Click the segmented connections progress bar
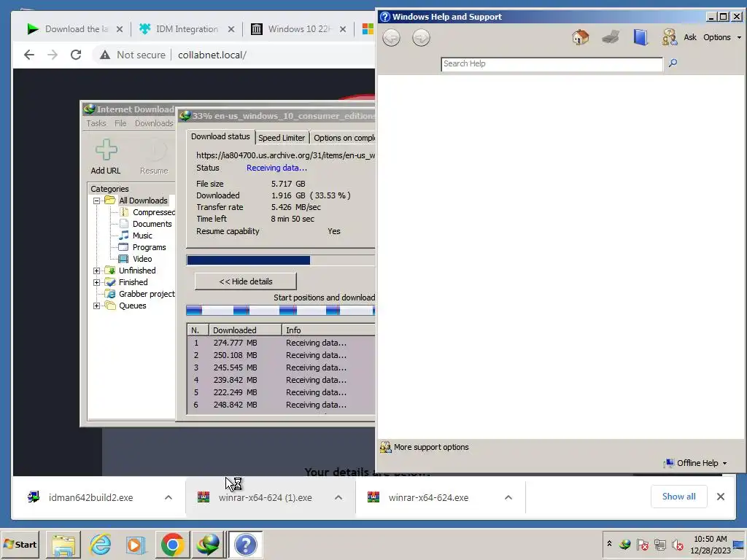The width and height of the screenshot is (747, 560). 280,311
